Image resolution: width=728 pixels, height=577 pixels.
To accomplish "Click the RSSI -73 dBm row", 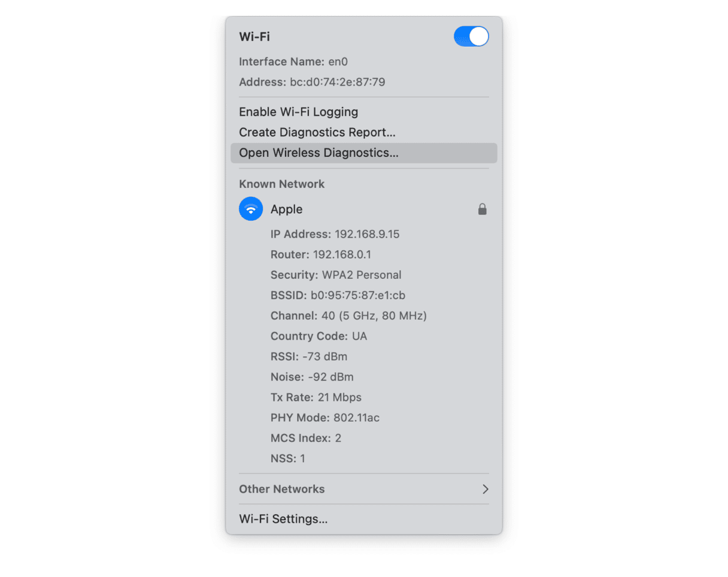I will (309, 357).
